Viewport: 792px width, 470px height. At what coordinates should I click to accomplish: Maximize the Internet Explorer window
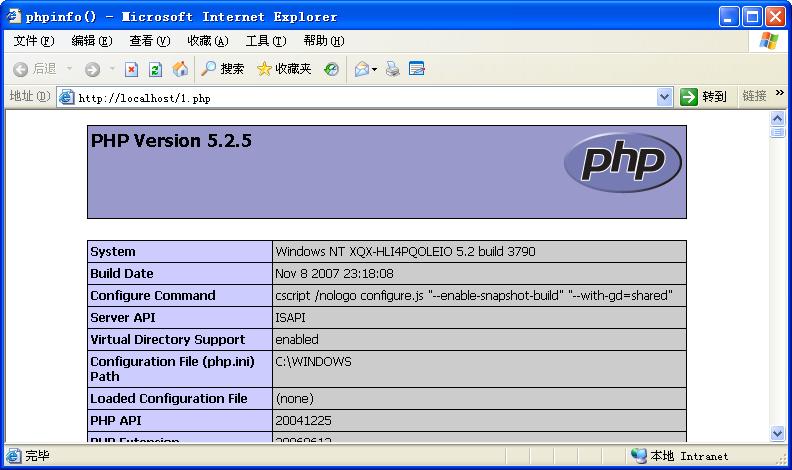point(752,17)
